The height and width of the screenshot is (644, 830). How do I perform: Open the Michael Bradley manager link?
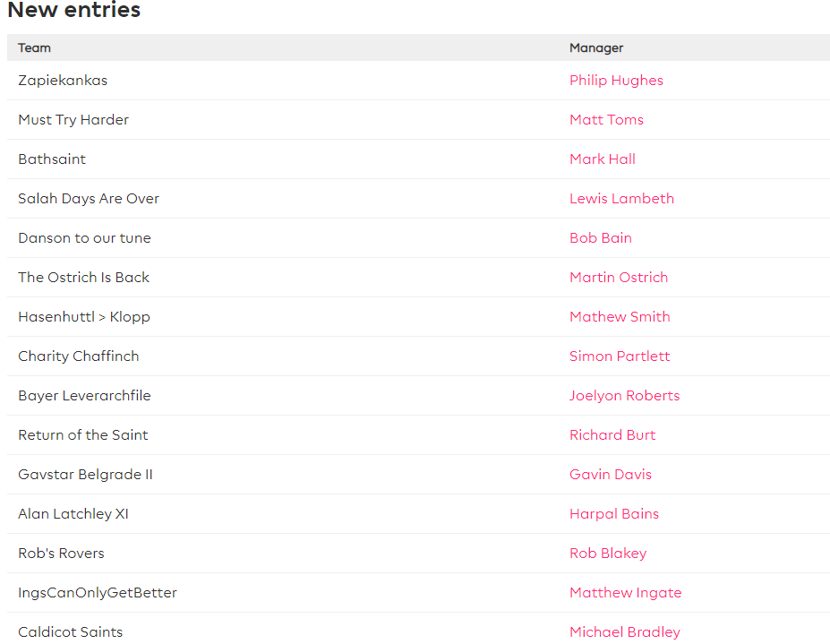pos(625,632)
